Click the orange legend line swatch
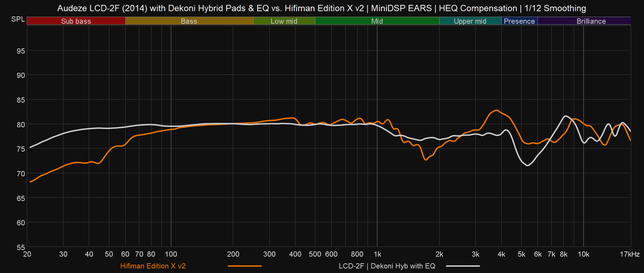Image resolution: width=644 pixels, height=273 pixels. (x=245, y=266)
